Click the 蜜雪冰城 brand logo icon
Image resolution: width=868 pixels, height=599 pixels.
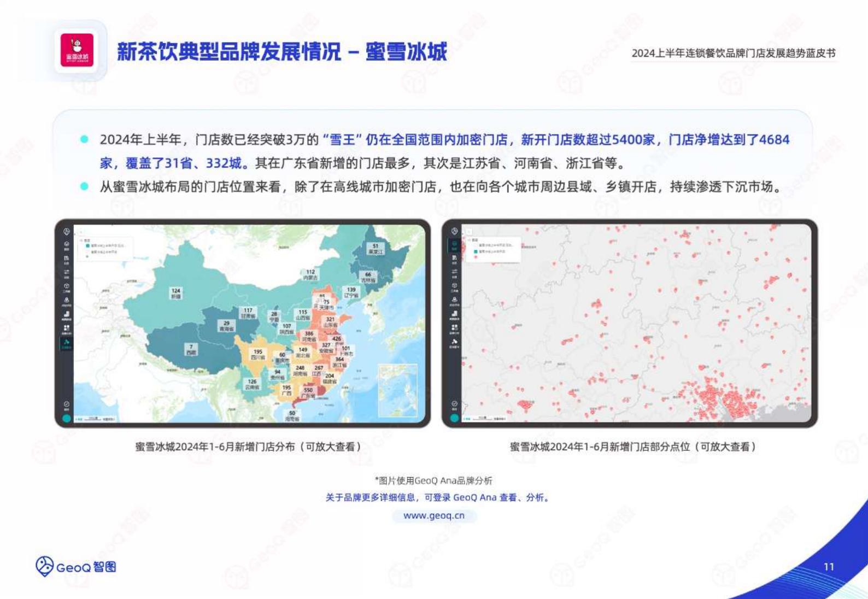click(x=77, y=50)
